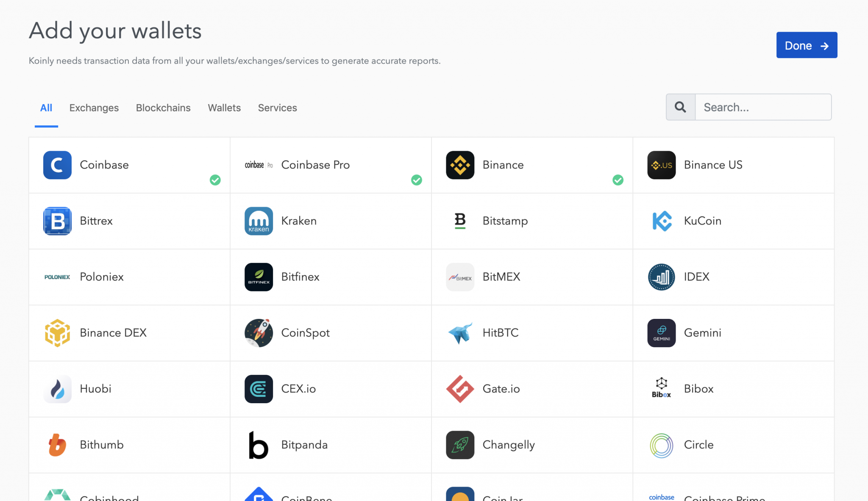This screenshot has width=868, height=501.
Task: Click the Gemini logo icon
Action: point(661,333)
